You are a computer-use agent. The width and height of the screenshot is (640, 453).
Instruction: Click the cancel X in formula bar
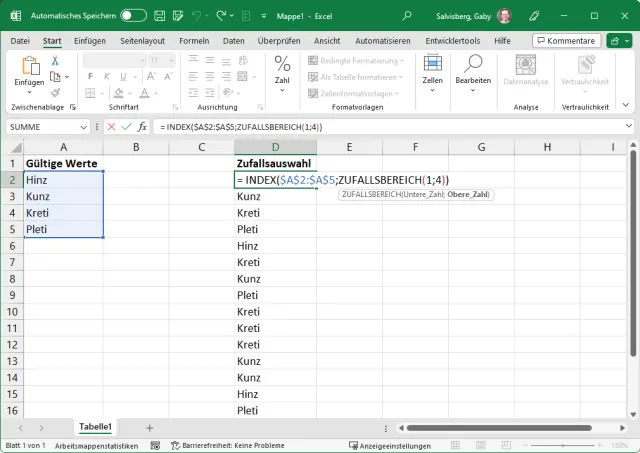111,127
